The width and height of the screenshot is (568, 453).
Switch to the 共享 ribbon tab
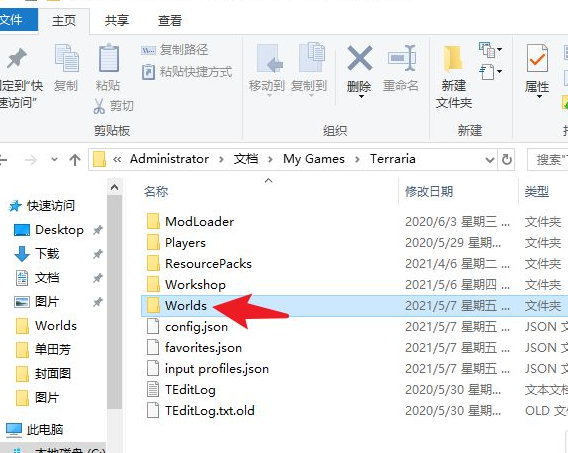coord(116,20)
